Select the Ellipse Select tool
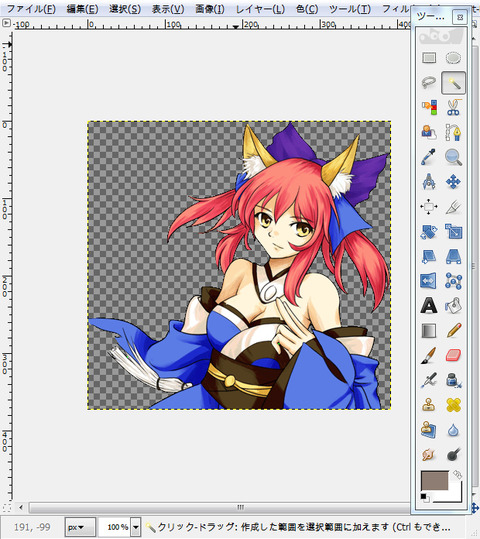 (x=453, y=58)
